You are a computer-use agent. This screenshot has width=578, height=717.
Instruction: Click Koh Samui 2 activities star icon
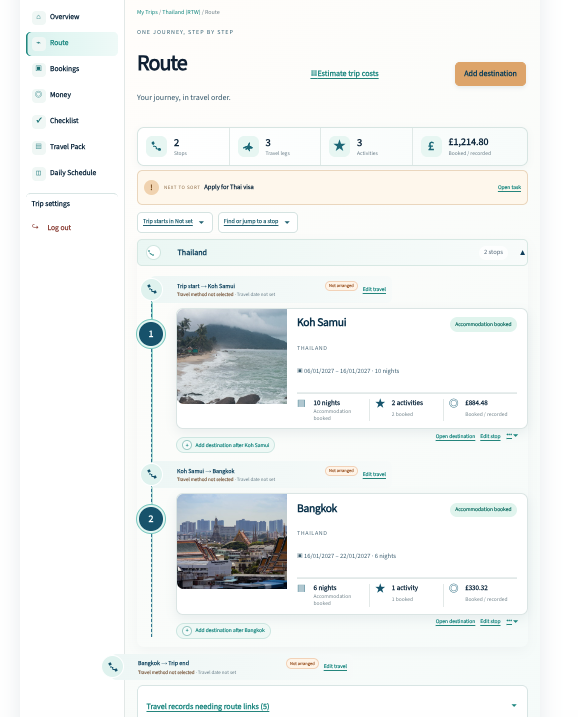(380, 403)
